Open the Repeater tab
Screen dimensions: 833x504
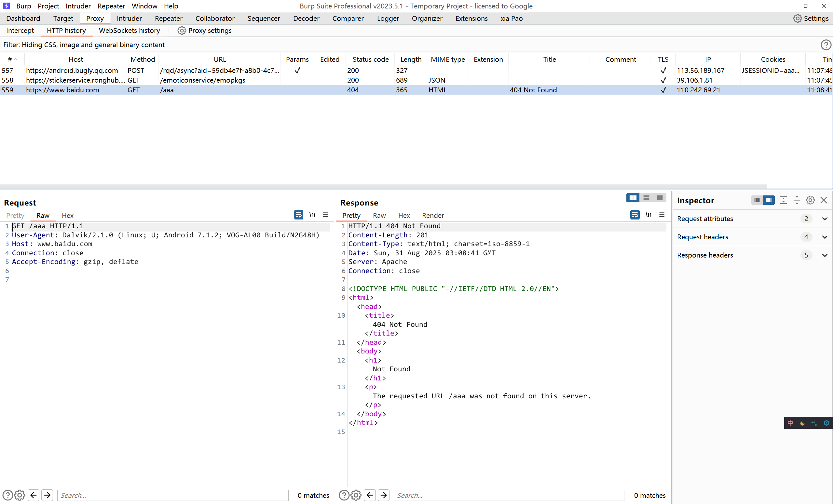pyautogui.click(x=168, y=19)
